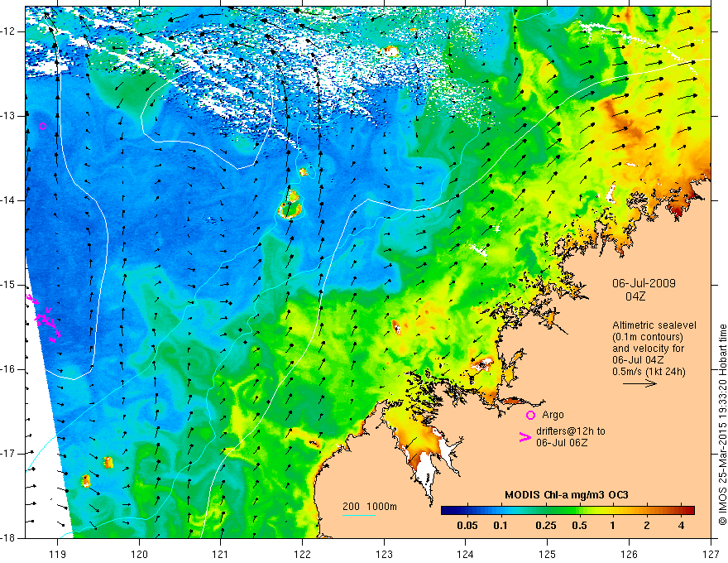This screenshot has height=563, width=728.
Task: Click longitude axis label 122
Action: click(x=302, y=554)
